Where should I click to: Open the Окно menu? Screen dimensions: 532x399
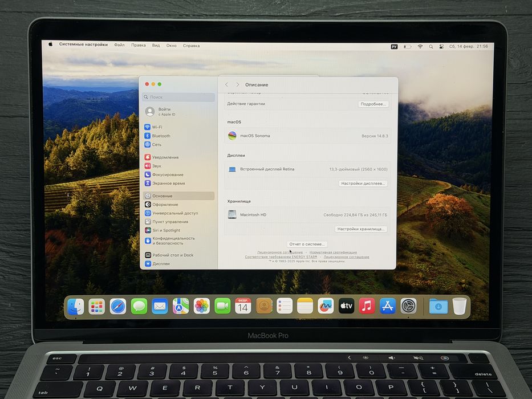coord(171,46)
